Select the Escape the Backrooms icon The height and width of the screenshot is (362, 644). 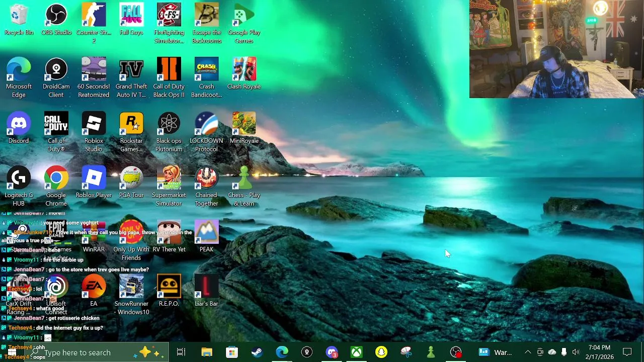coord(206,24)
